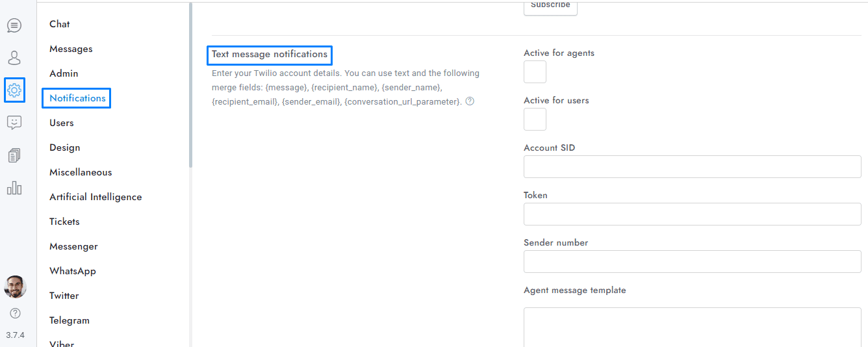Enable the Active for users checkbox
Screen dimensions: 868x347
click(x=535, y=120)
